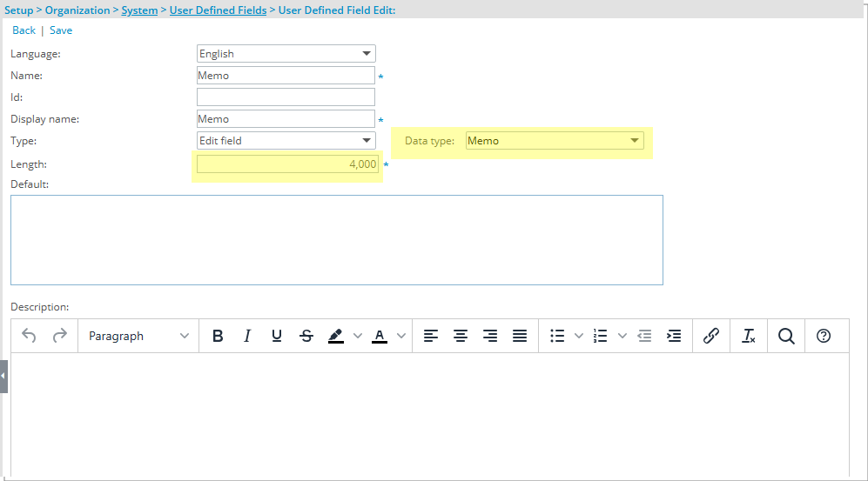
Task: Open highlight color picker arrow
Action: coord(357,336)
